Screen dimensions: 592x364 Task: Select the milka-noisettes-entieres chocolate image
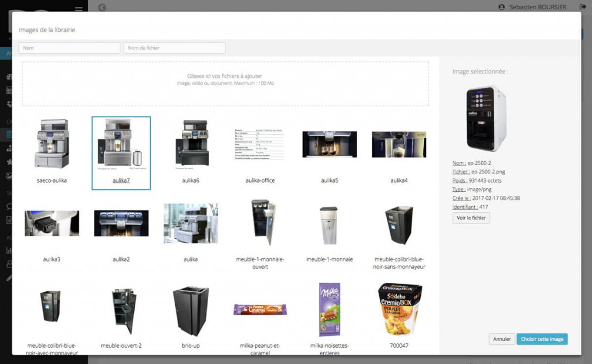(330, 309)
